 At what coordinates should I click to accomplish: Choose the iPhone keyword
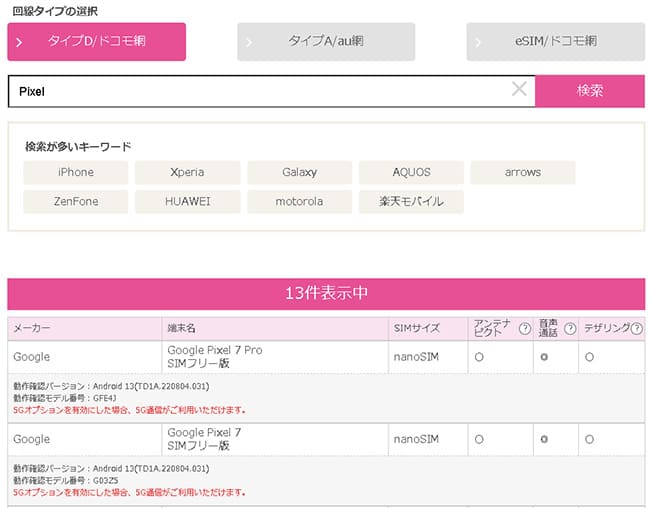pyautogui.click(x=76, y=172)
